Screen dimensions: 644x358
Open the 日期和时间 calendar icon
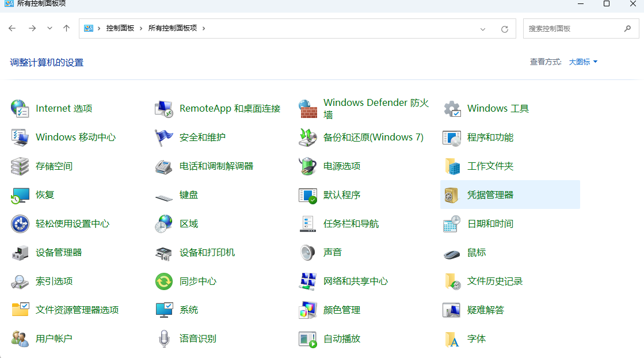[452, 224]
